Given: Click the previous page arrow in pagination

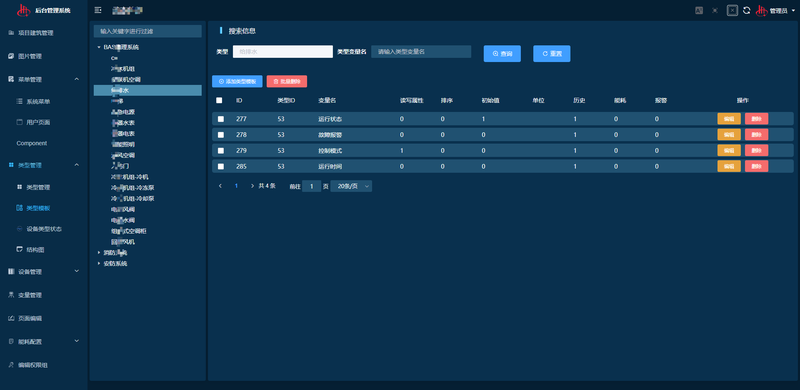Looking at the screenshot, I should [x=220, y=186].
